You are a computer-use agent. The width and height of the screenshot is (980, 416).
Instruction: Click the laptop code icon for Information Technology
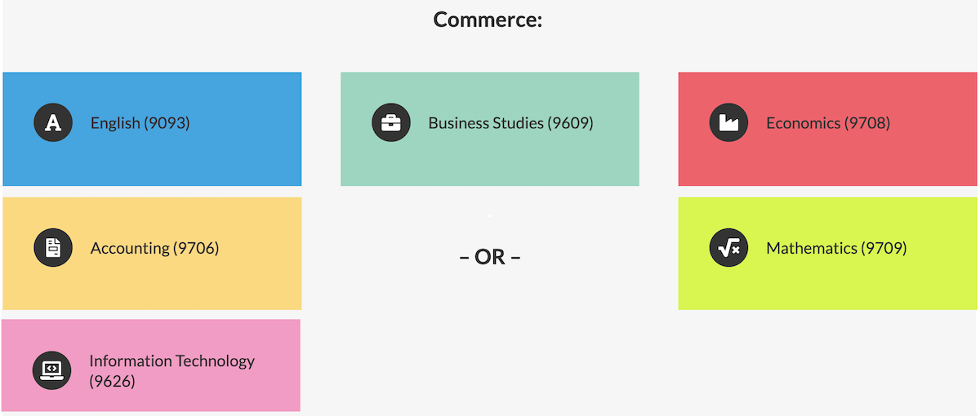click(x=52, y=370)
